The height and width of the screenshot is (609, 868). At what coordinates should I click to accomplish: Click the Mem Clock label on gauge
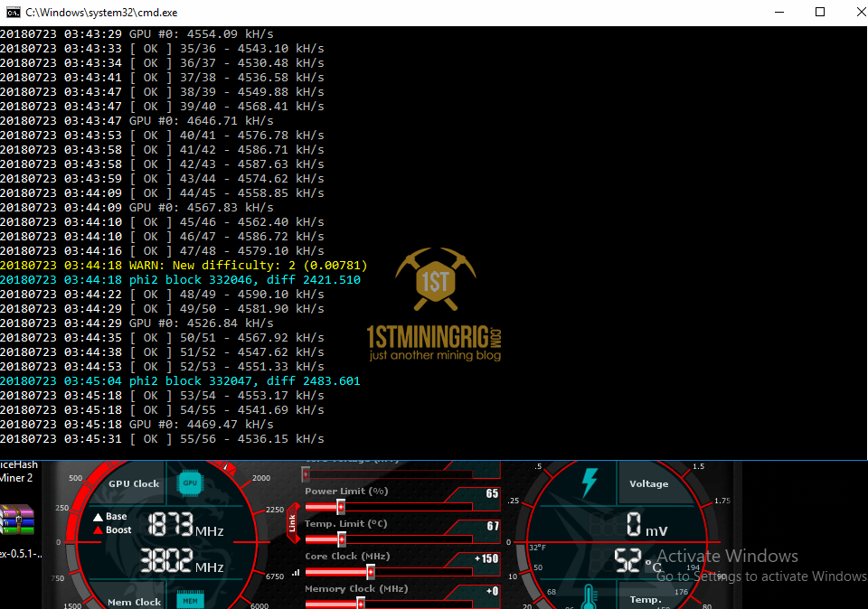134,603
